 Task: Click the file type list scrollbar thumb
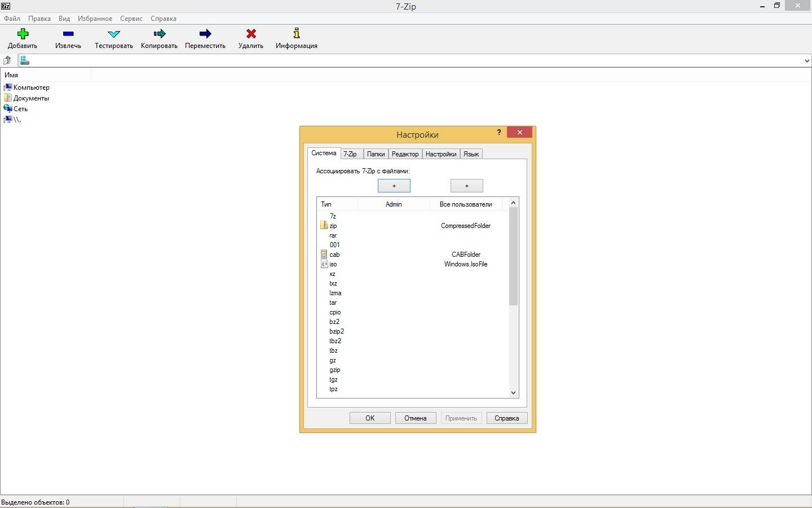pyautogui.click(x=513, y=256)
